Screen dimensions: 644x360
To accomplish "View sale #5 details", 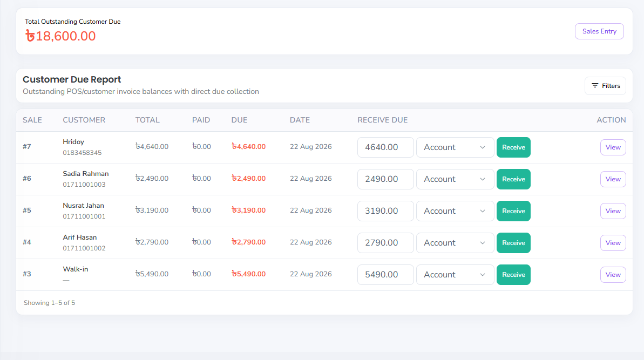I will pos(613,211).
